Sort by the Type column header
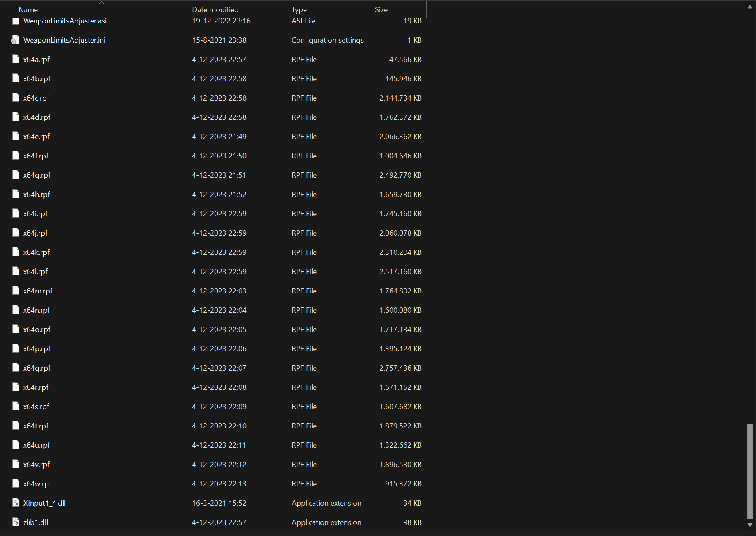This screenshot has width=756, height=536. [299, 9]
